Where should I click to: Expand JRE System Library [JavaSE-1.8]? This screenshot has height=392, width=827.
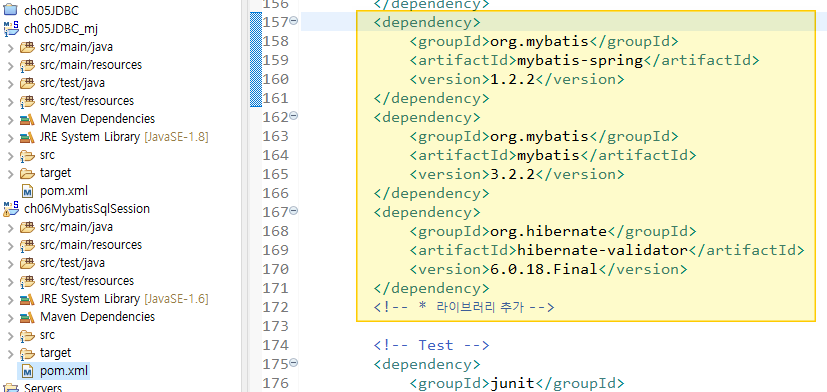[x=11, y=137]
